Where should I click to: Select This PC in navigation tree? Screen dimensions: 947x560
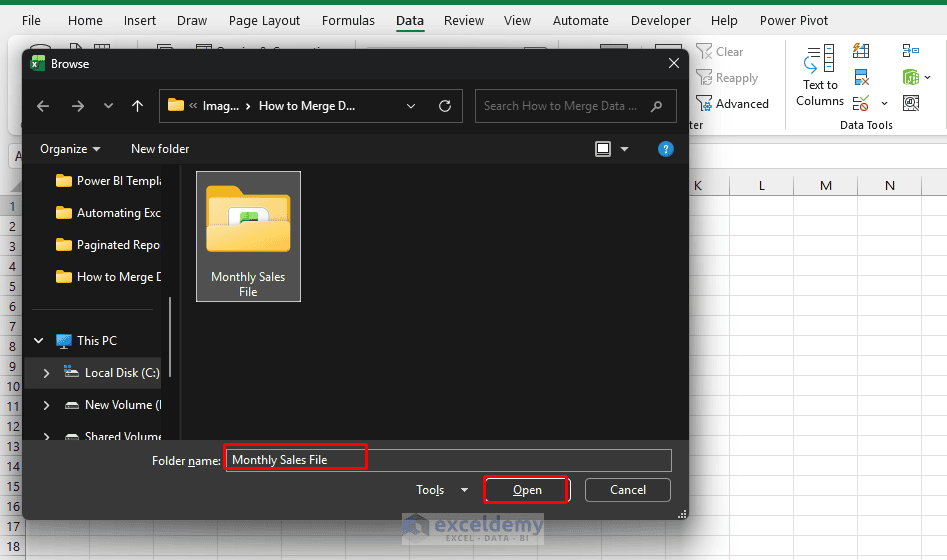click(x=86, y=341)
